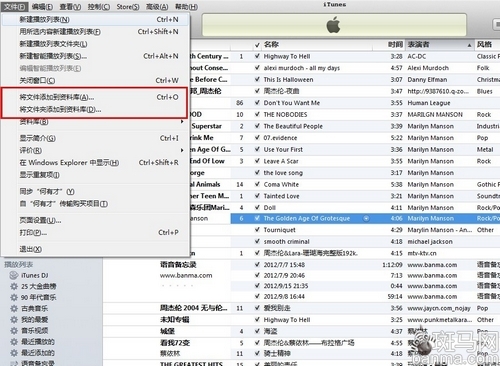Select the iTunes DJ playlist label

pyautogui.click(x=35, y=275)
